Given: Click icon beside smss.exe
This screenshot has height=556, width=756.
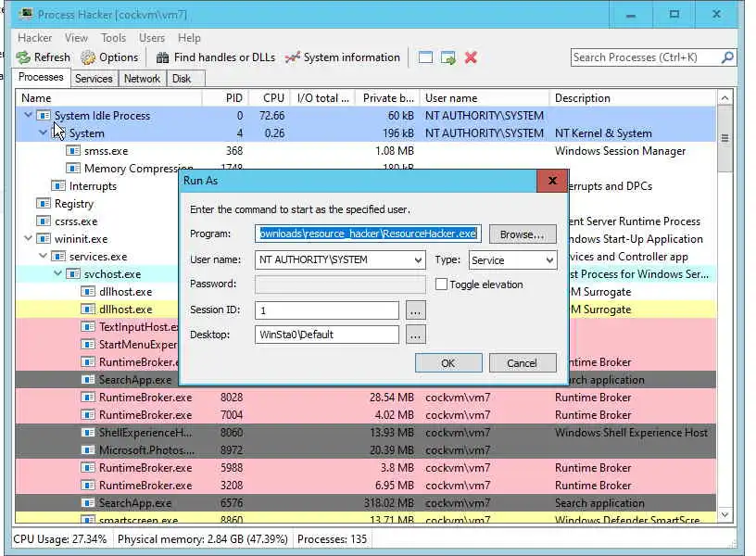Looking at the screenshot, I should tap(73, 151).
